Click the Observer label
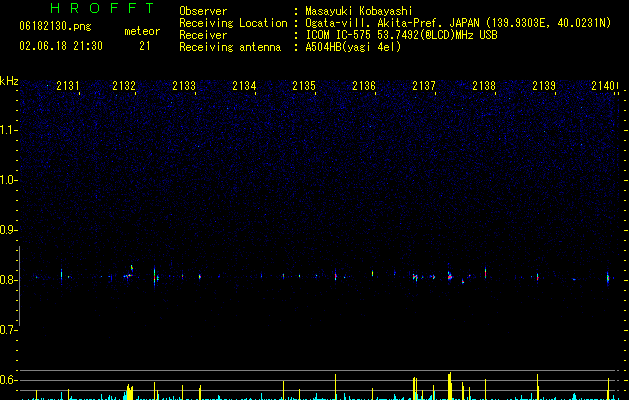The width and height of the screenshot is (629, 400). click(x=203, y=11)
